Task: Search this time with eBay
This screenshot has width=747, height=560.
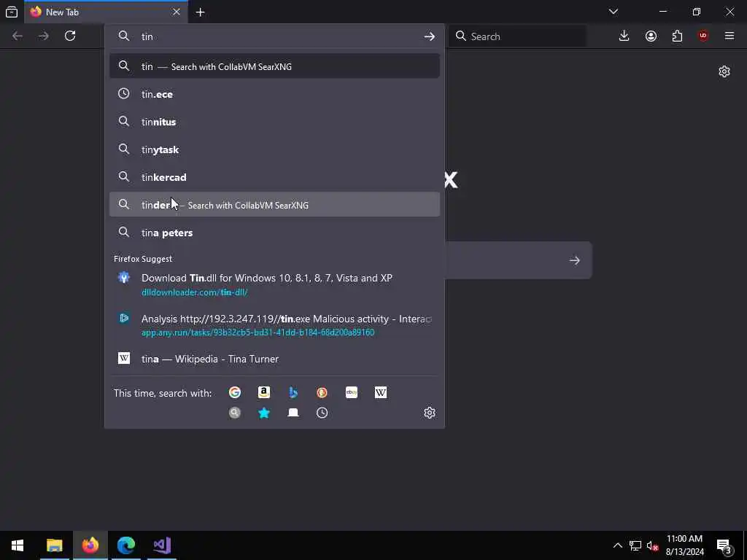Action: [x=352, y=392]
